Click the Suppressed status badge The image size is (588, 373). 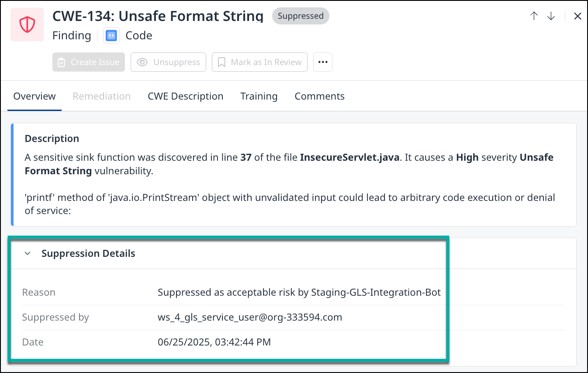301,16
